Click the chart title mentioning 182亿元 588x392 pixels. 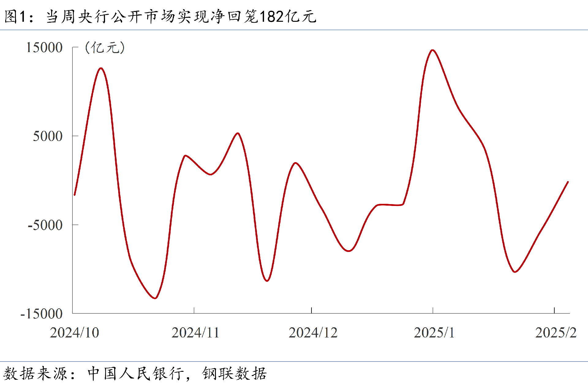(x=160, y=17)
